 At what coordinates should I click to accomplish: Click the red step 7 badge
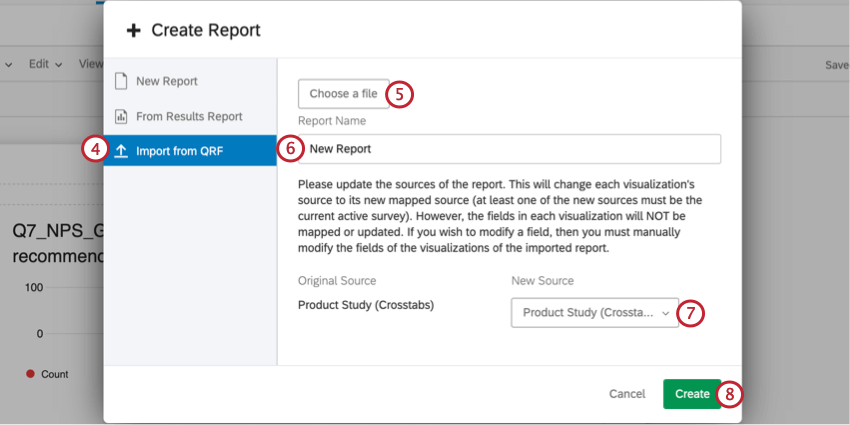coord(691,313)
